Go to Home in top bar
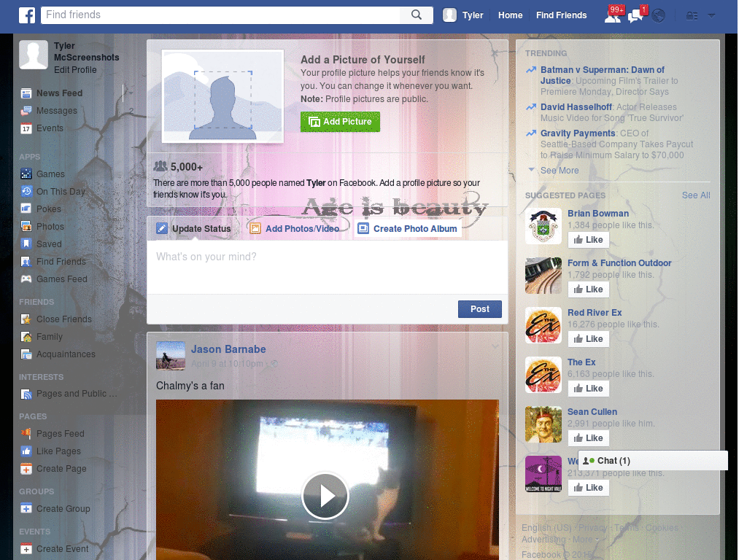 [510, 15]
